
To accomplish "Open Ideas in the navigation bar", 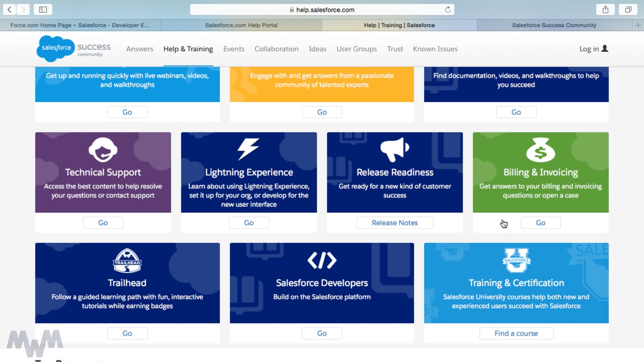I will click(317, 49).
